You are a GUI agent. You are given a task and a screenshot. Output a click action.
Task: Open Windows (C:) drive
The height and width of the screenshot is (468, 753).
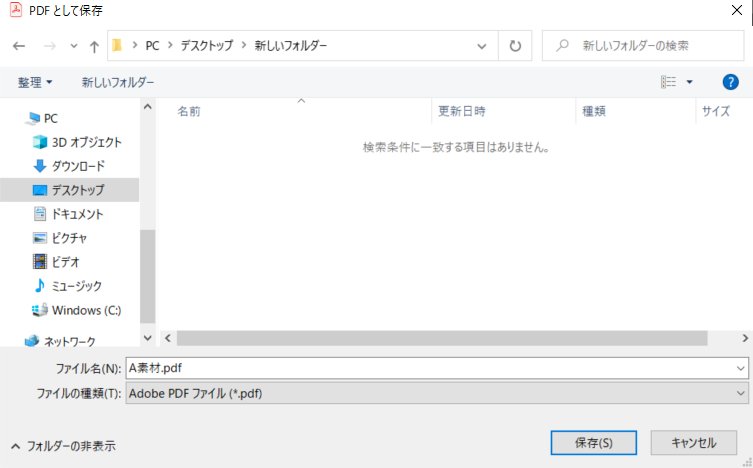click(86, 310)
